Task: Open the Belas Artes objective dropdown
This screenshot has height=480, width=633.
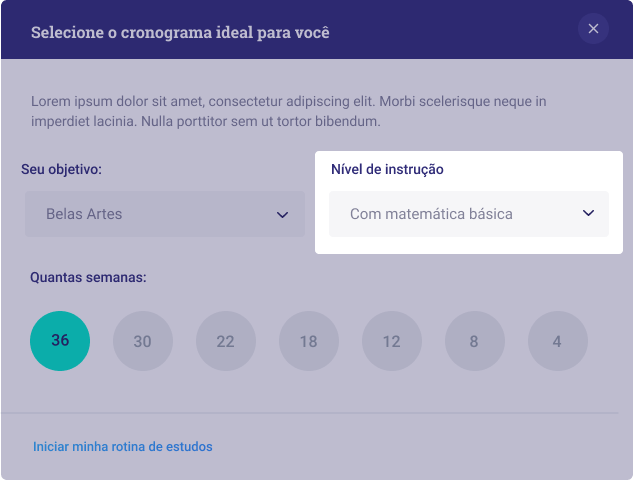Action: (x=165, y=214)
